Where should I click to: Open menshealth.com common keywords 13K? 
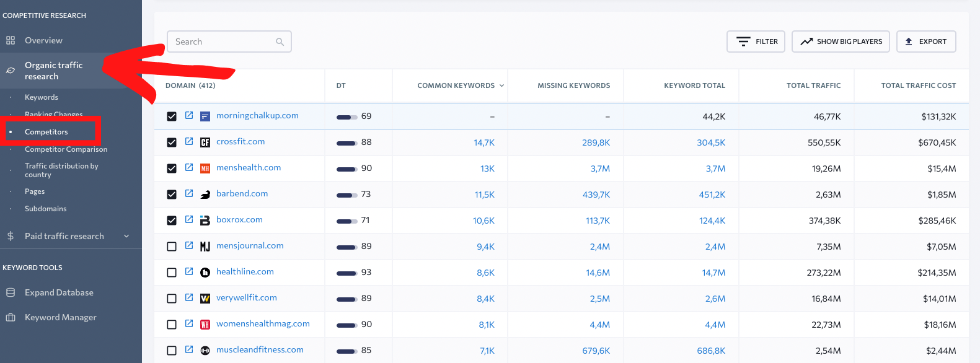(x=487, y=168)
